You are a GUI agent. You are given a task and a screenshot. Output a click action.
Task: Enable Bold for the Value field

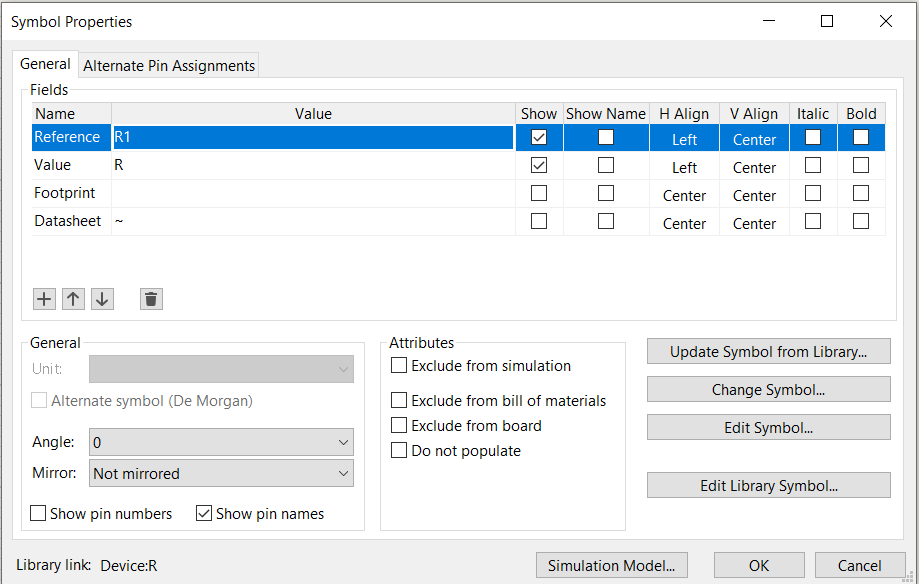861,166
